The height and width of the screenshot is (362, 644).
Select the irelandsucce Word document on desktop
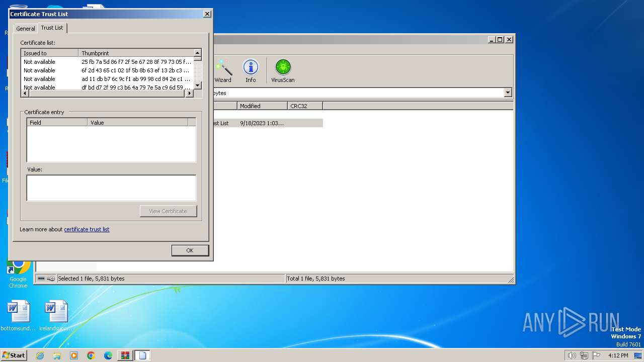(56, 316)
